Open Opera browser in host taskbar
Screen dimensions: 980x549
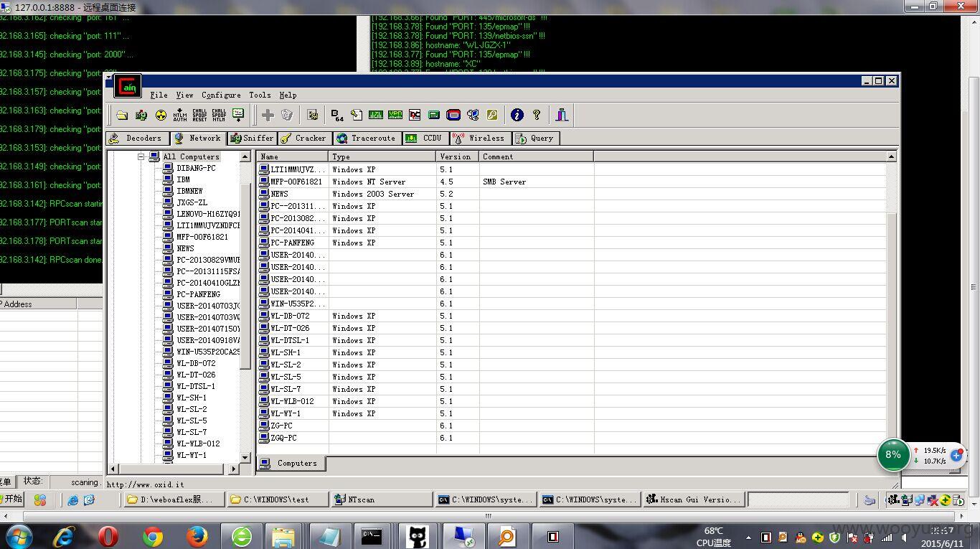pyautogui.click(x=108, y=536)
